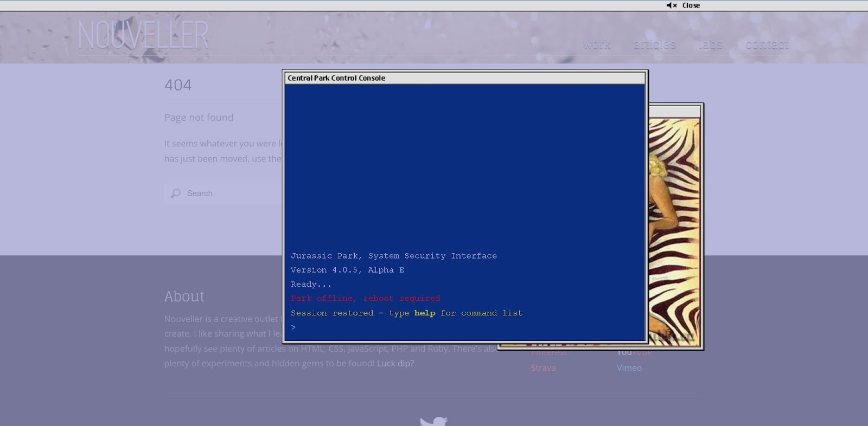Screen dimensions: 868x426
Task: Click the Ready... console line
Action: tap(311, 284)
